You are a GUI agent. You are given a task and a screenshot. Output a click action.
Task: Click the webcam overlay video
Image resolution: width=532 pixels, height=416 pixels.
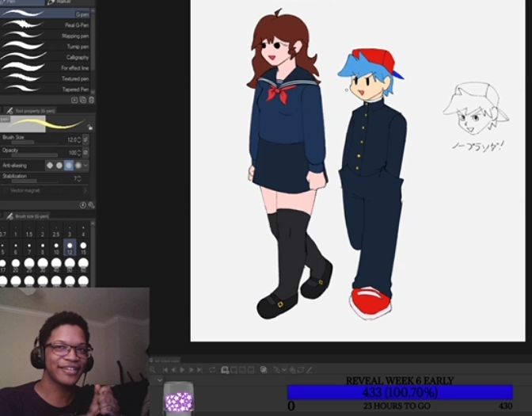point(74,352)
